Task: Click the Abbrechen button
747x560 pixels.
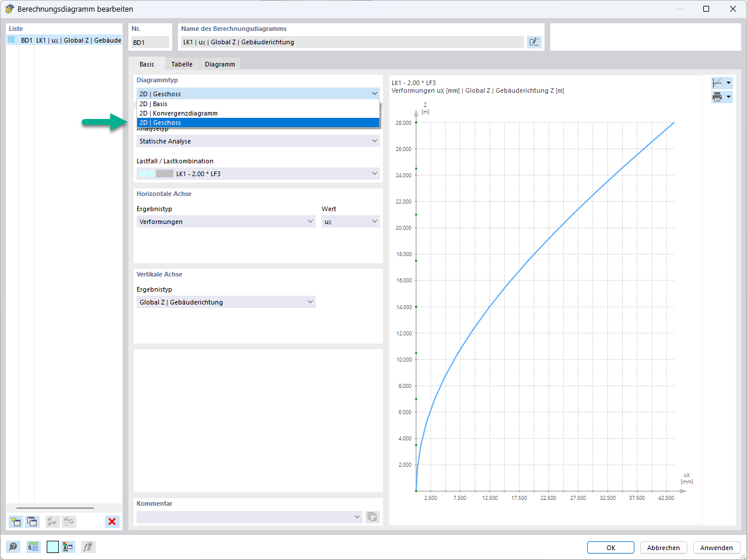Action: point(664,548)
